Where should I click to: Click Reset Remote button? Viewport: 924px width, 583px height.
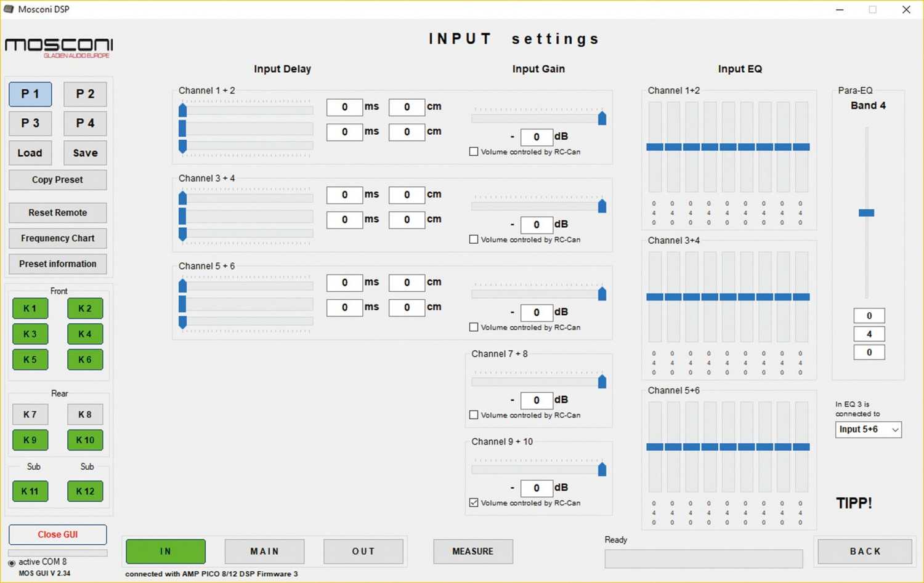(57, 212)
